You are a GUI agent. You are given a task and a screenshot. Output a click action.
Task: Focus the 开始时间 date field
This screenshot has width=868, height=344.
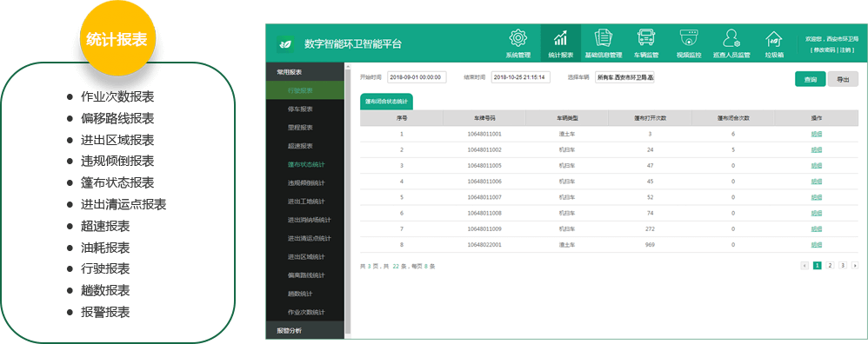pyautogui.click(x=417, y=77)
